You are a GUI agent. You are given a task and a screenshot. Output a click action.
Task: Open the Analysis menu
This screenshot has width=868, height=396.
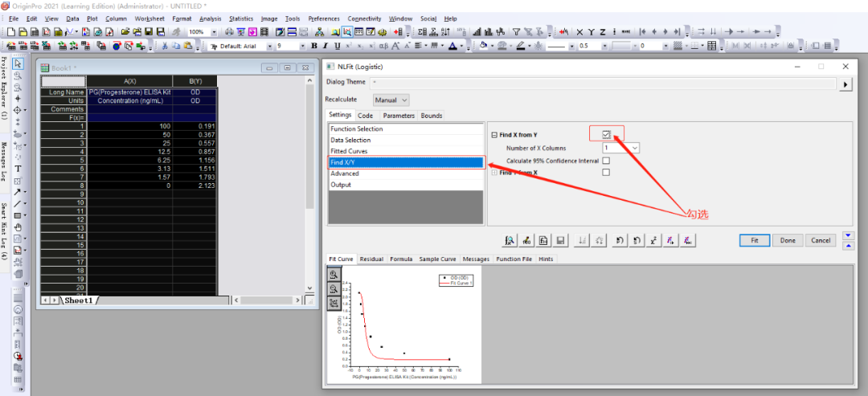tap(210, 18)
